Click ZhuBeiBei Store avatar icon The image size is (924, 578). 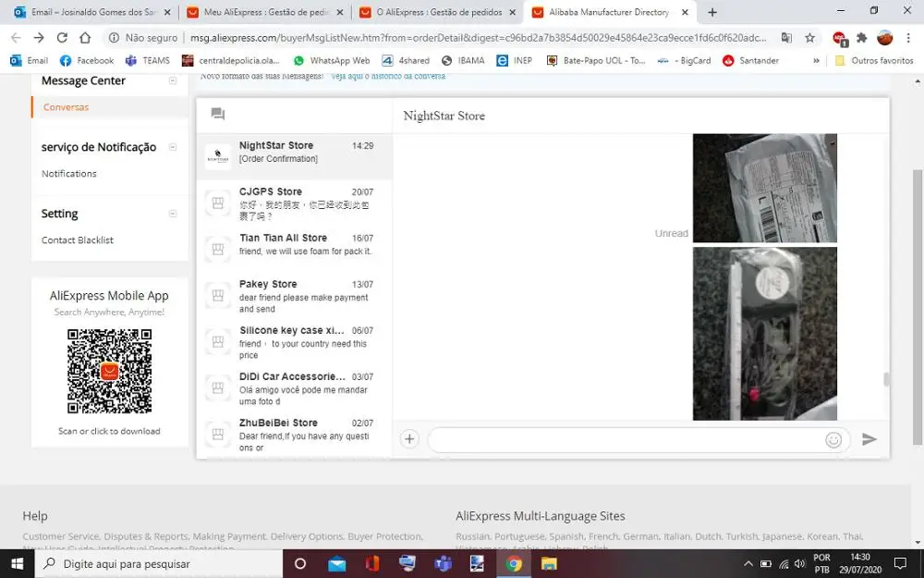217,434
